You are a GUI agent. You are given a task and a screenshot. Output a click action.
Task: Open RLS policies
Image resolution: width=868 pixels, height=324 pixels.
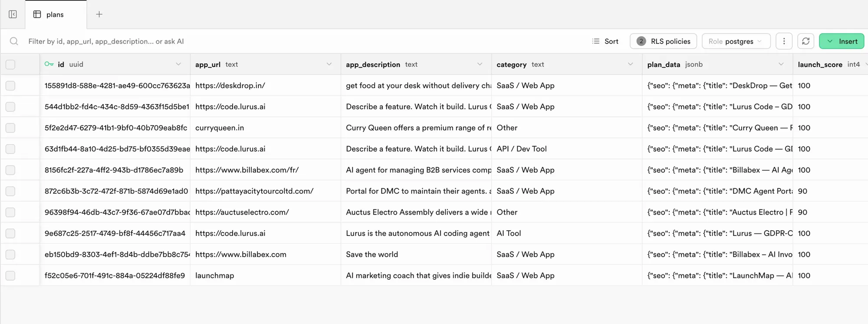coord(663,41)
